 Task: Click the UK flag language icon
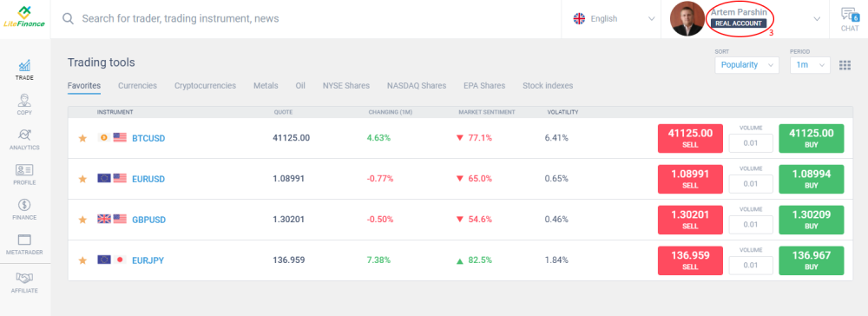pyautogui.click(x=579, y=19)
